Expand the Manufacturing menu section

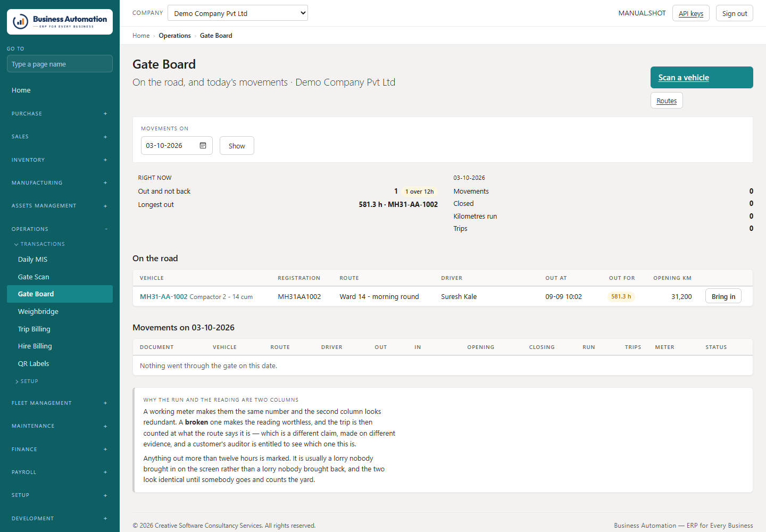[x=60, y=183]
